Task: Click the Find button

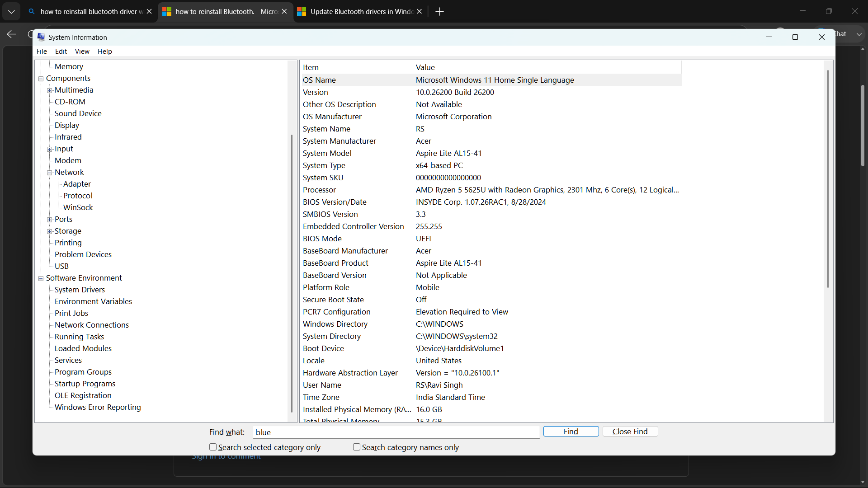Action: pos(571,432)
